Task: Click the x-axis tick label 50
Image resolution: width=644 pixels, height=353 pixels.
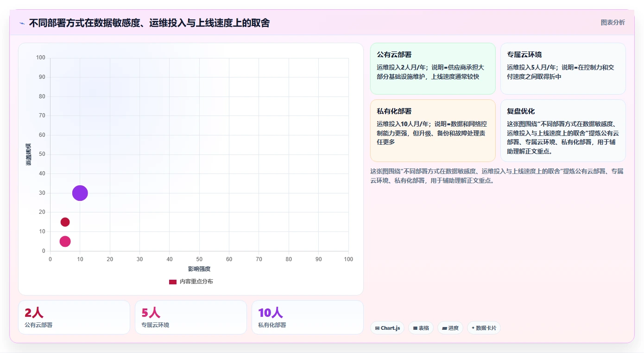Action: pyautogui.click(x=199, y=259)
